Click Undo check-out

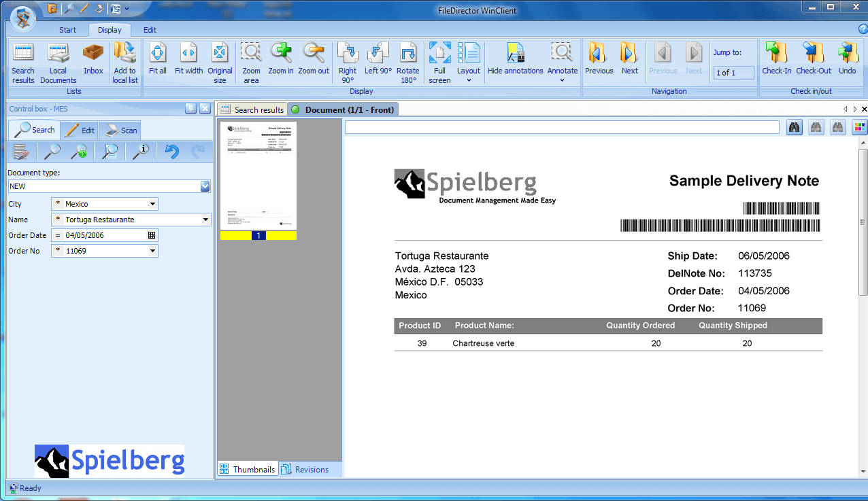848,58
